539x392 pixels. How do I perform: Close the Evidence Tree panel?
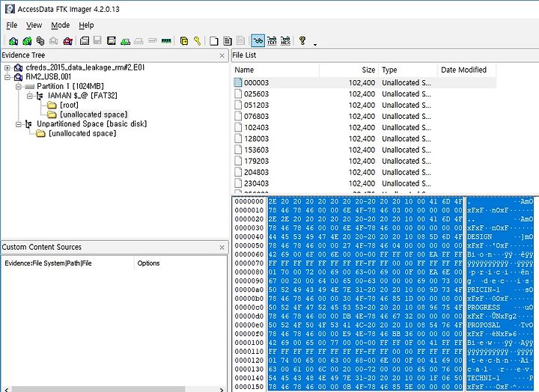222,55
